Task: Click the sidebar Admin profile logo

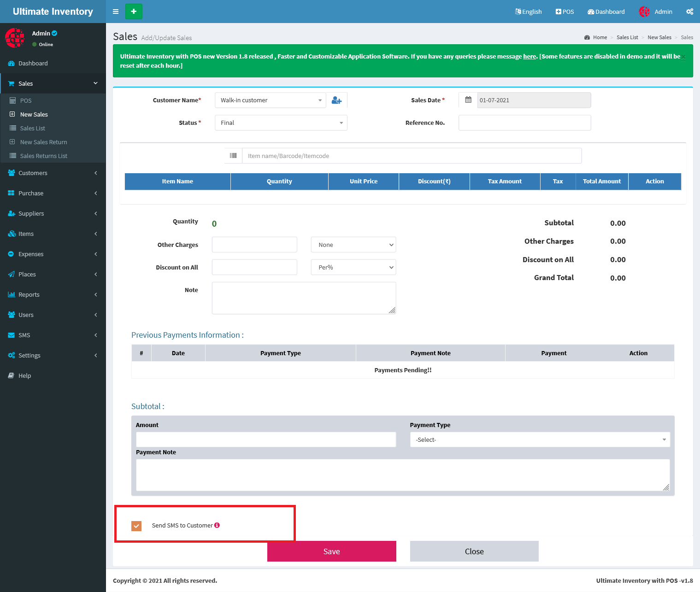Action: 15,38
